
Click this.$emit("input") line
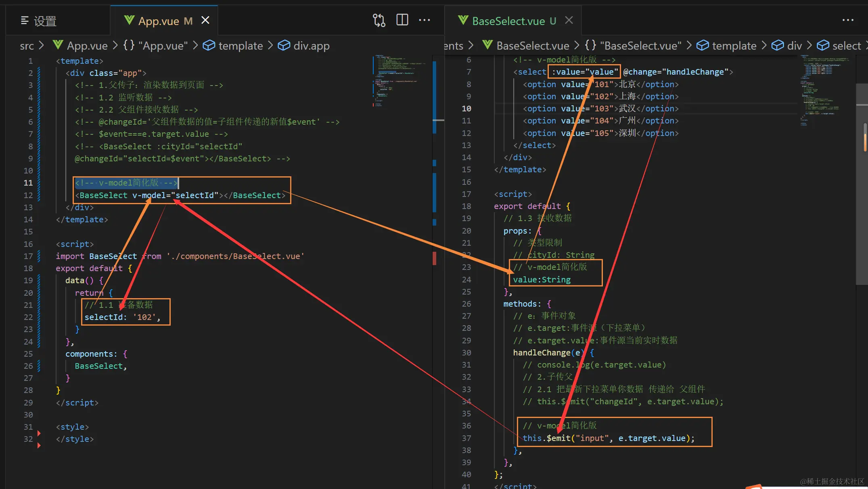tap(609, 439)
